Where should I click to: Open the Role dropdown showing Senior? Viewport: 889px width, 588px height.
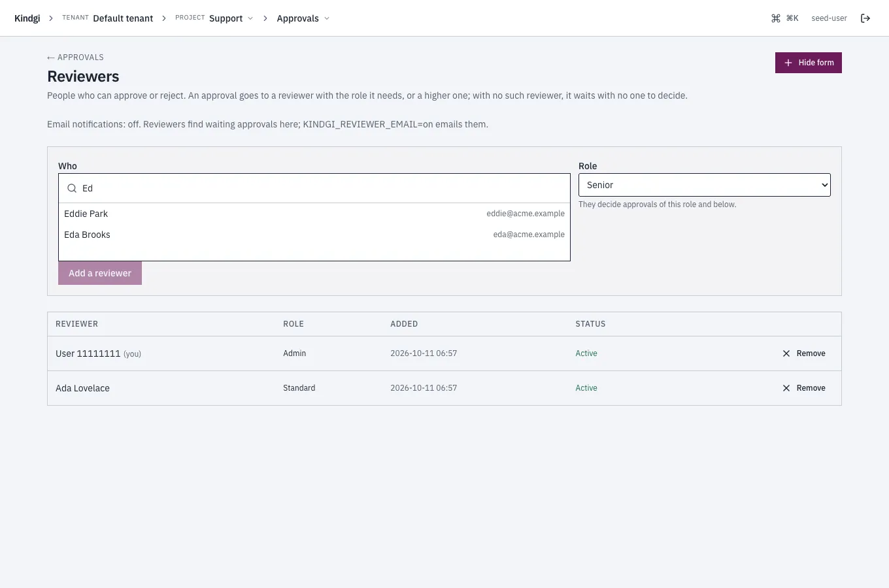(x=705, y=185)
